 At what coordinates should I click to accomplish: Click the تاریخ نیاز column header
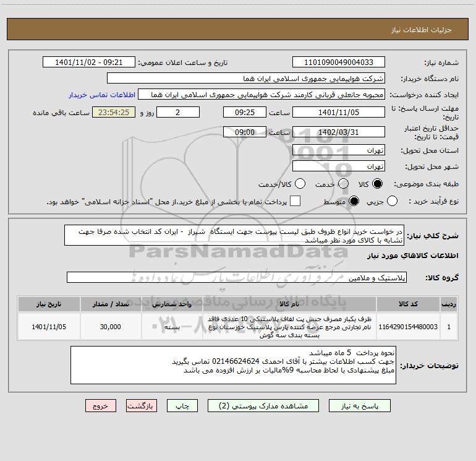click(49, 304)
